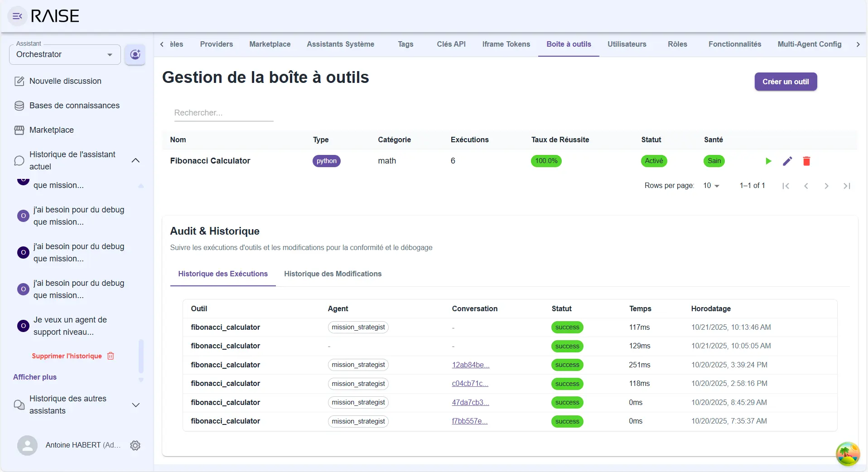This screenshot has height=472, width=868.
Task: Run the Fibonacci Calculator tool
Action: [x=768, y=161]
